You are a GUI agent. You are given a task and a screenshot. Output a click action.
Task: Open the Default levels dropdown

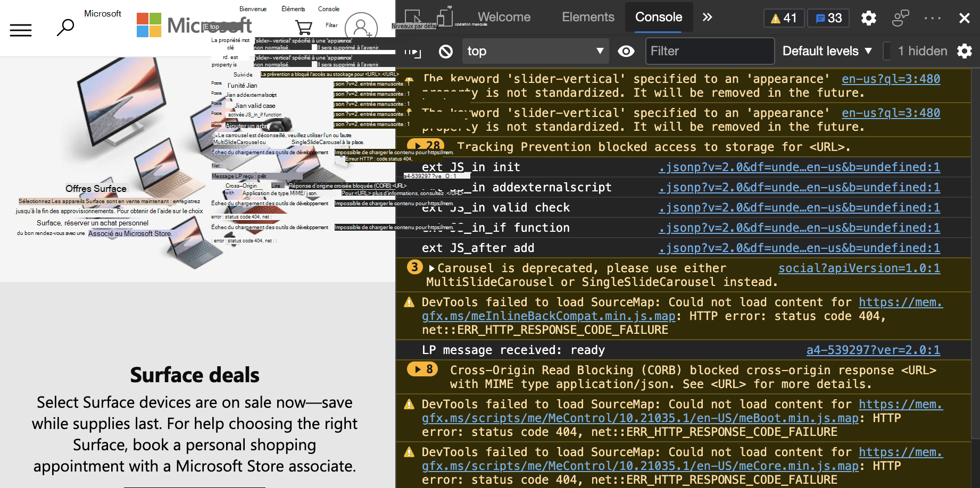827,51
